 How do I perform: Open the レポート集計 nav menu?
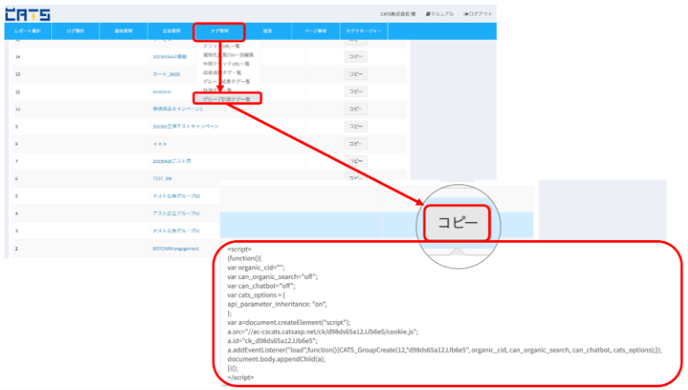point(28,31)
